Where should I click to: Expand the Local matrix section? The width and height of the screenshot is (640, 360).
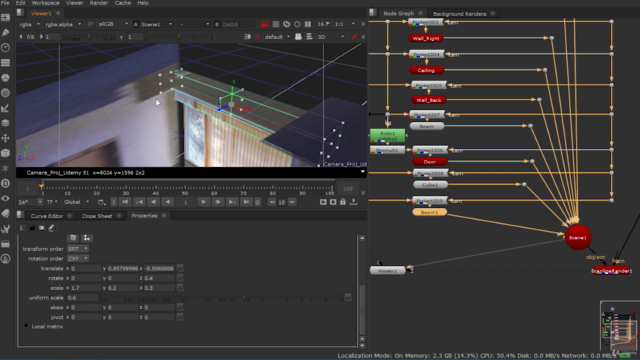[x=27, y=327]
